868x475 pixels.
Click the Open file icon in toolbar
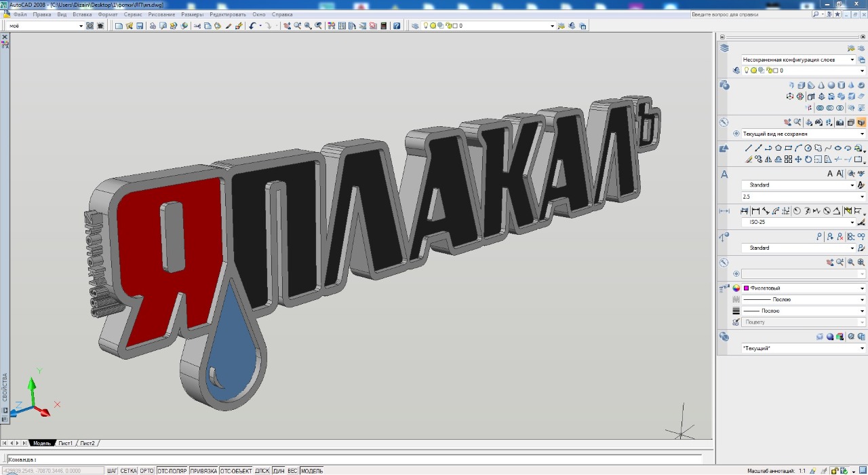(x=130, y=26)
